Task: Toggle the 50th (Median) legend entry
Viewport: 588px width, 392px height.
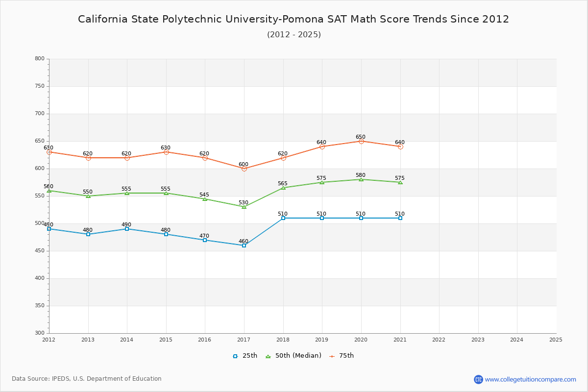Action: coord(294,356)
